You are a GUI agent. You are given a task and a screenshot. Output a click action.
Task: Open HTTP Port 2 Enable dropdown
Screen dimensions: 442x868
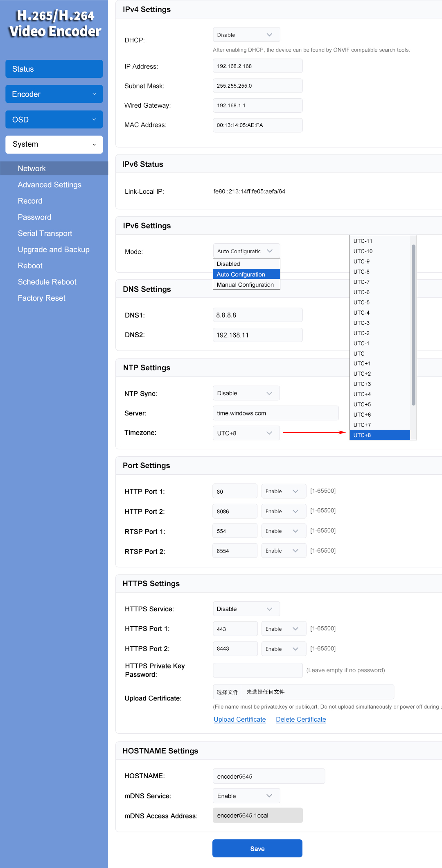click(x=284, y=511)
